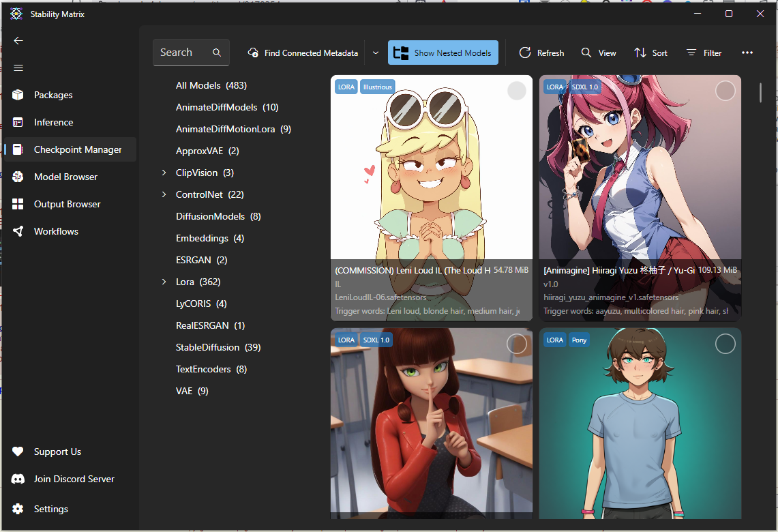The image size is (778, 532).
Task: Click the Discord logo icon
Action: point(18,479)
